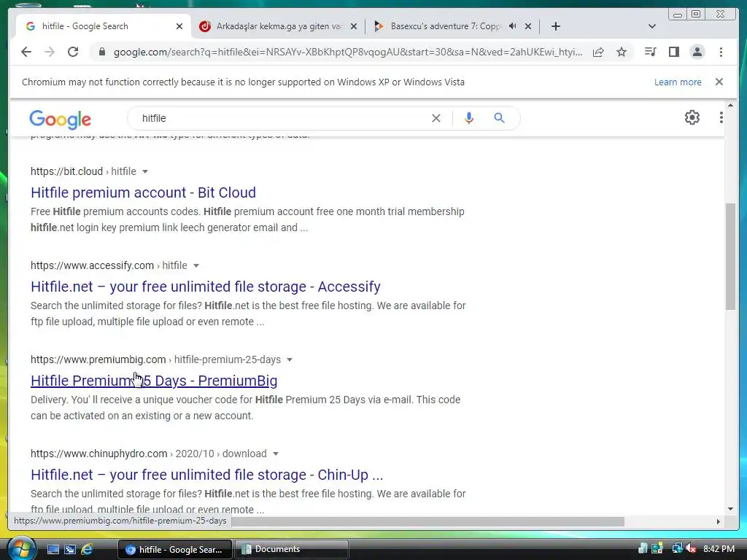Click the muted volume tray icon
The image size is (747, 560).
(x=692, y=548)
